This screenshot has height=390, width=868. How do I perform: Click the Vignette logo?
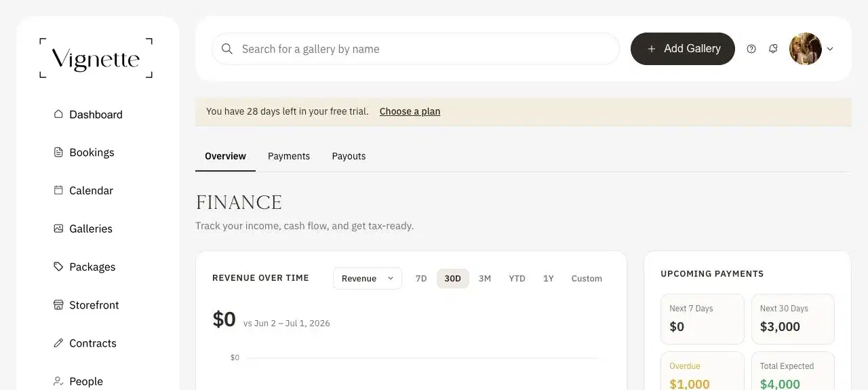[96, 58]
